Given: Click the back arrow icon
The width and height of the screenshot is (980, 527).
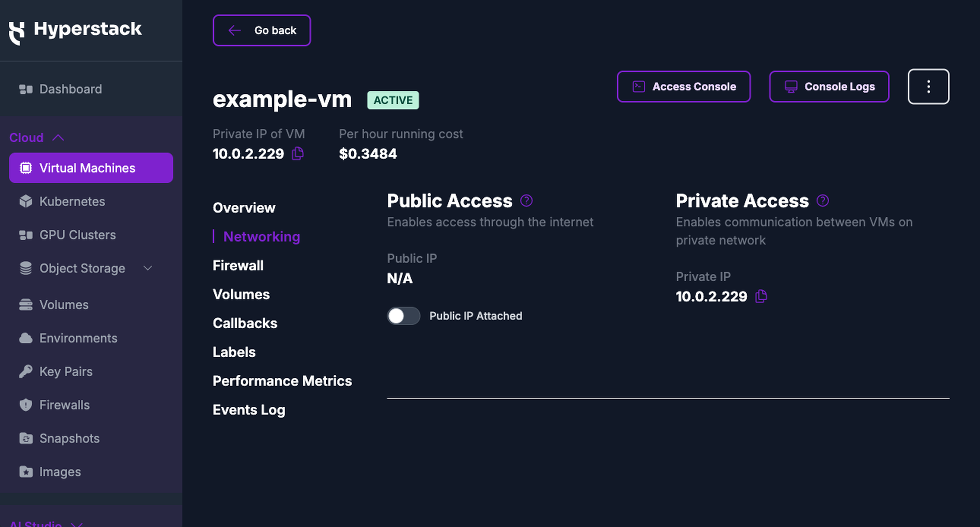Looking at the screenshot, I should (x=235, y=30).
